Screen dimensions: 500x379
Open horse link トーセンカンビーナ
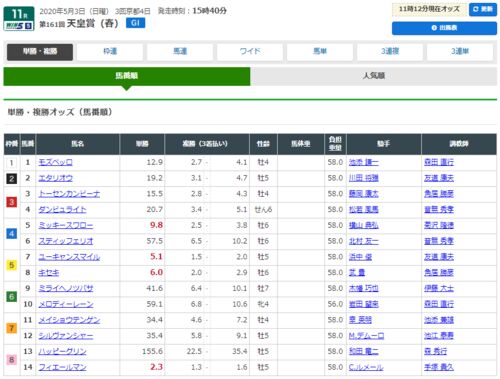point(69,194)
